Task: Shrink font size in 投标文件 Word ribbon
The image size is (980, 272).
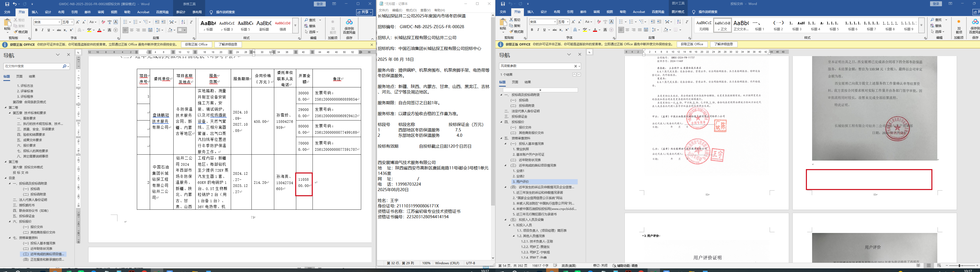Action: point(580,22)
